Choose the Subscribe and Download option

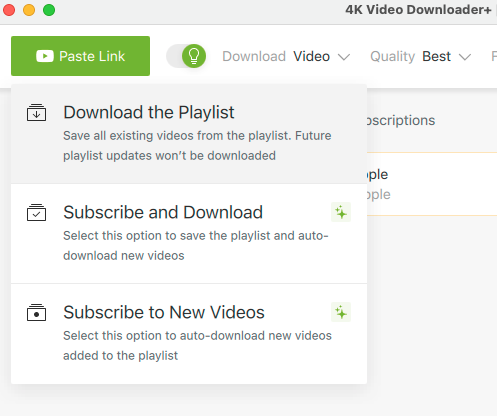[x=189, y=234]
